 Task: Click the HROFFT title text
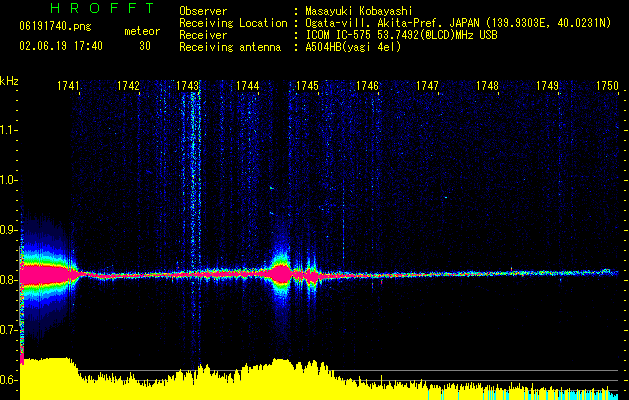click(102, 8)
